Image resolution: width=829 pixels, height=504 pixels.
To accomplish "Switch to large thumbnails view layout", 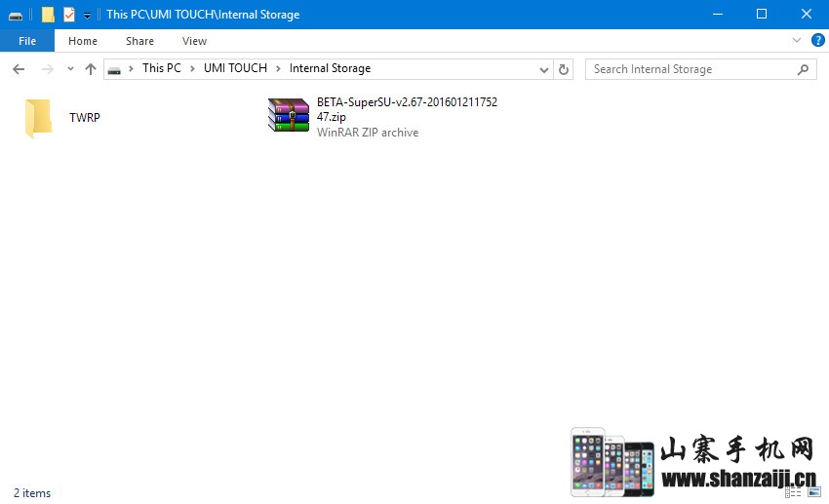I will click(814, 492).
